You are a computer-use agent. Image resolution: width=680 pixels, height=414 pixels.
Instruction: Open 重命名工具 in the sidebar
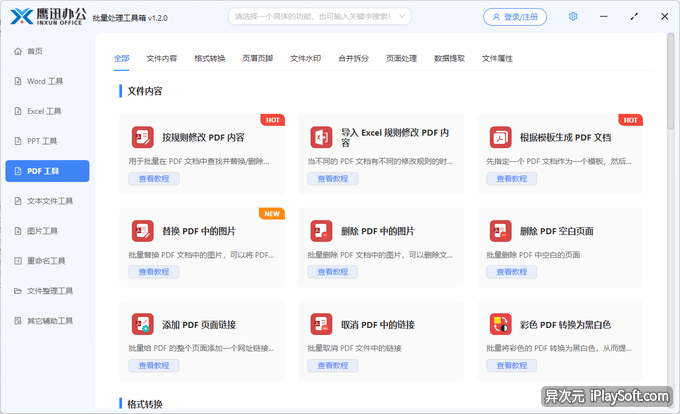(47, 261)
